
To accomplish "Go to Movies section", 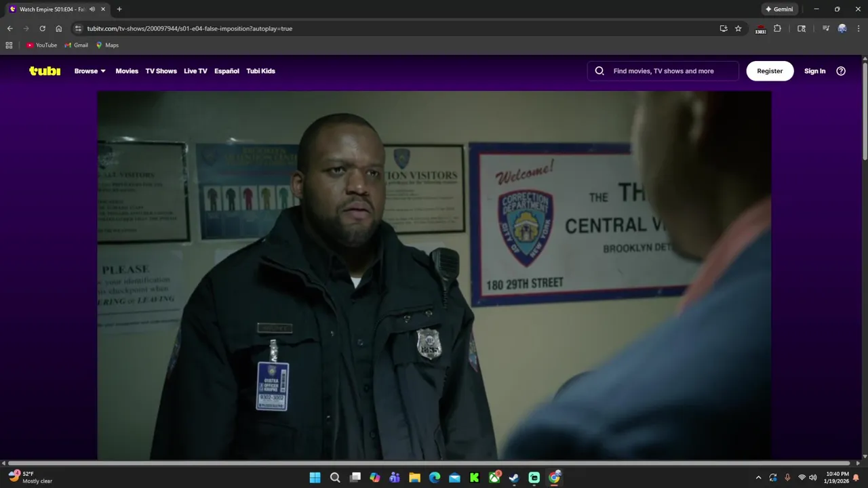I will [x=127, y=71].
